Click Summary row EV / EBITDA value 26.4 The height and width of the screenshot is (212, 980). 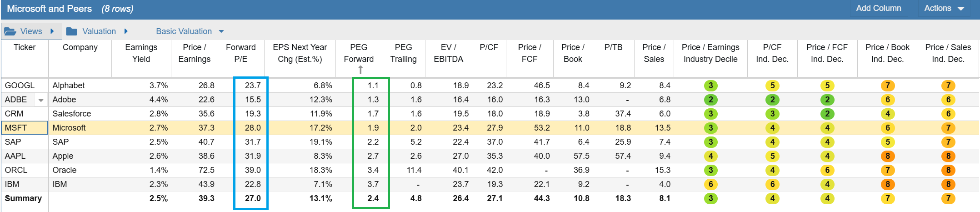click(460, 198)
